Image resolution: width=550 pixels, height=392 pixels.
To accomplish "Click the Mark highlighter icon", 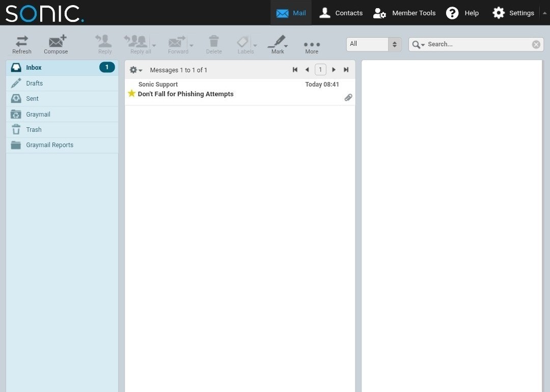I will [x=276, y=41].
